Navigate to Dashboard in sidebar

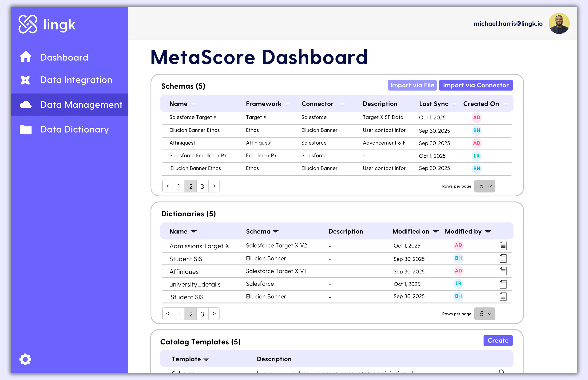point(64,57)
